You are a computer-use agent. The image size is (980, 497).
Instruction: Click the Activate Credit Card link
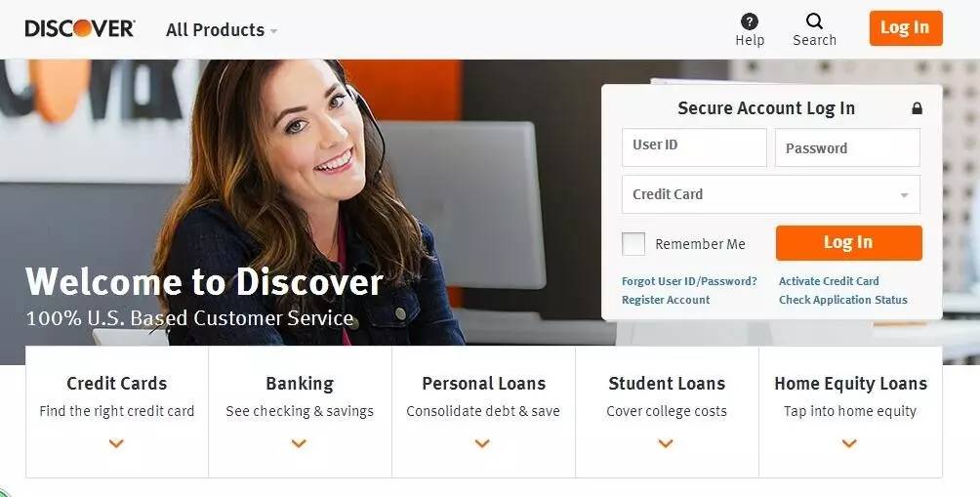[829, 281]
